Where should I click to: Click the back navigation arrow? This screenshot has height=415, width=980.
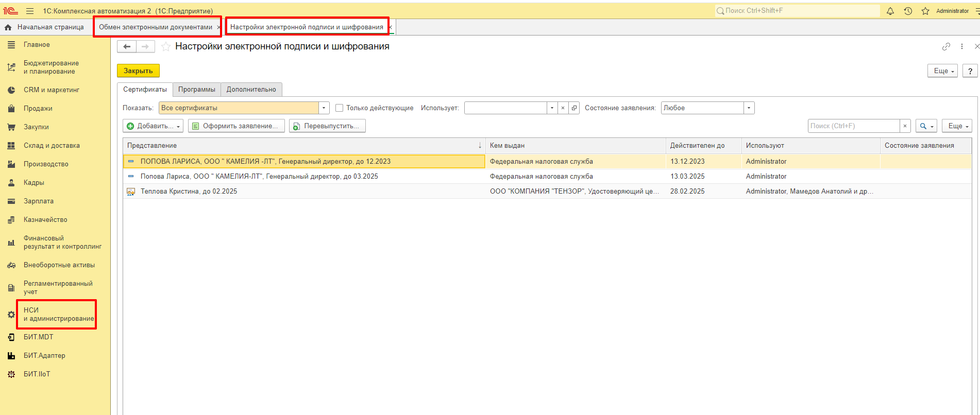127,47
